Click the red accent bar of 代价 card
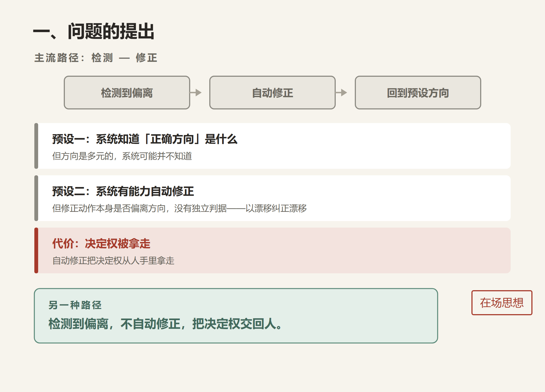 (36, 250)
